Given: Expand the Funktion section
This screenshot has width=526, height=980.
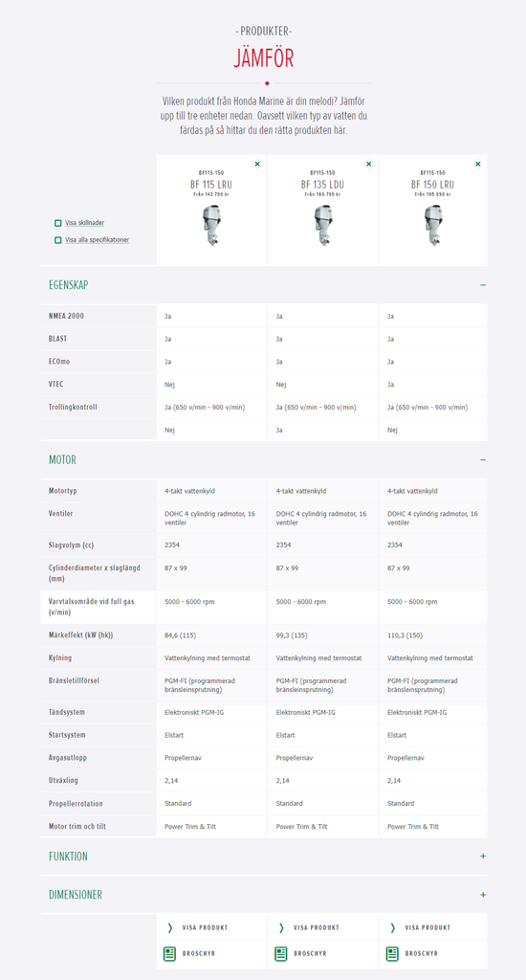Looking at the screenshot, I should (x=483, y=857).
